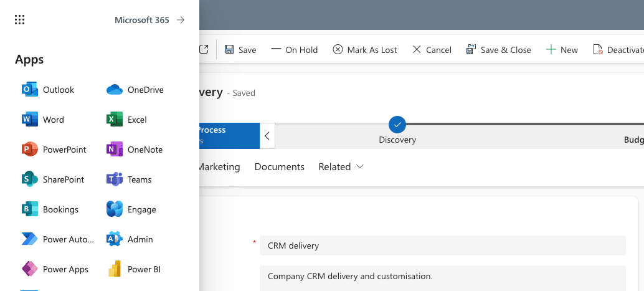The height and width of the screenshot is (291, 644).
Task: Click the CRM delivery name field
Action: tap(443, 246)
